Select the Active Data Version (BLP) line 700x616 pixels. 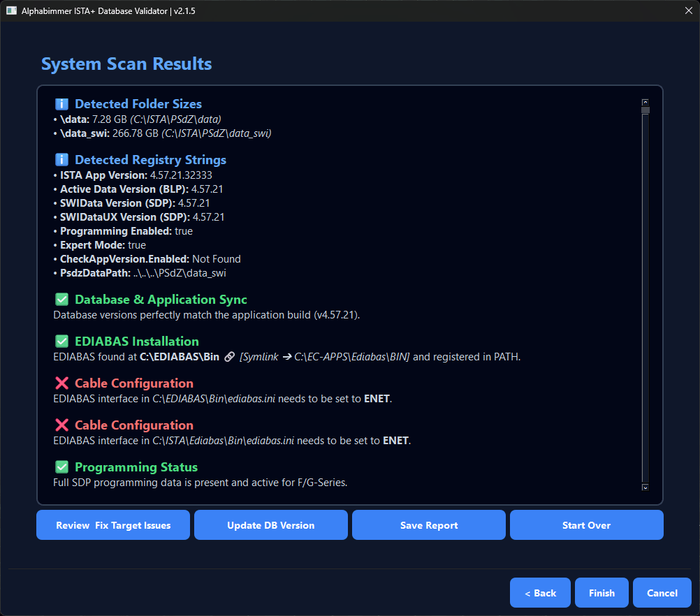(x=138, y=189)
